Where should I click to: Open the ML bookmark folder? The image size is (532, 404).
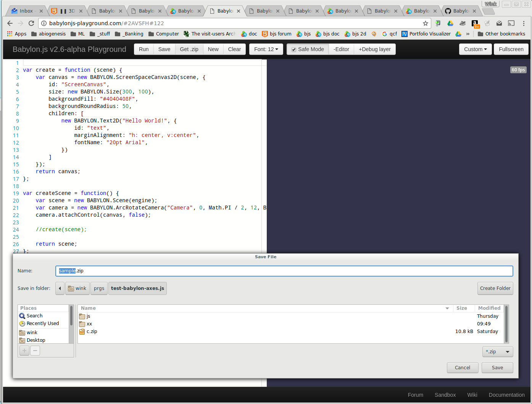pos(78,34)
